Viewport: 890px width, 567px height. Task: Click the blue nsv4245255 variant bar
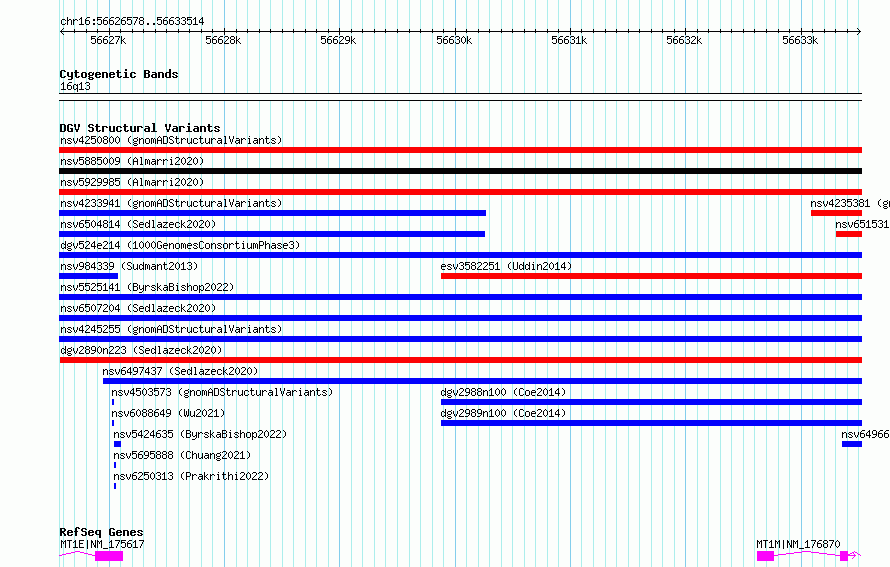pyautogui.click(x=460, y=339)
